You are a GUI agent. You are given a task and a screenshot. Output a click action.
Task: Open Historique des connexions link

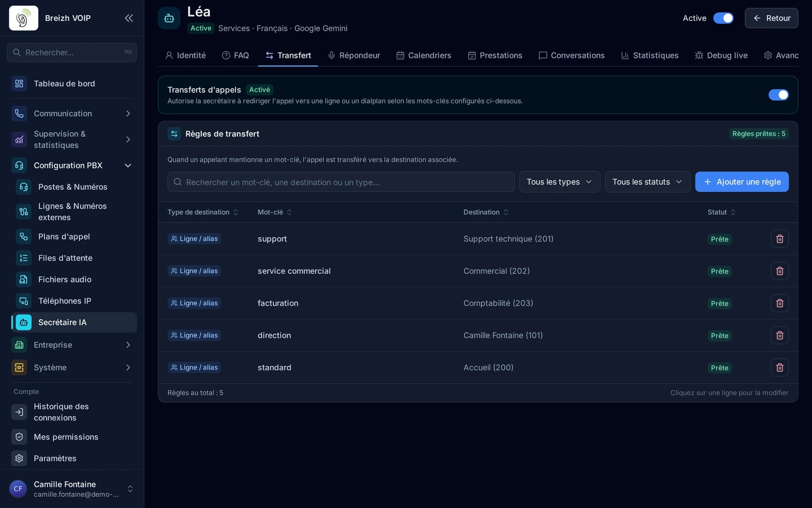72,412
